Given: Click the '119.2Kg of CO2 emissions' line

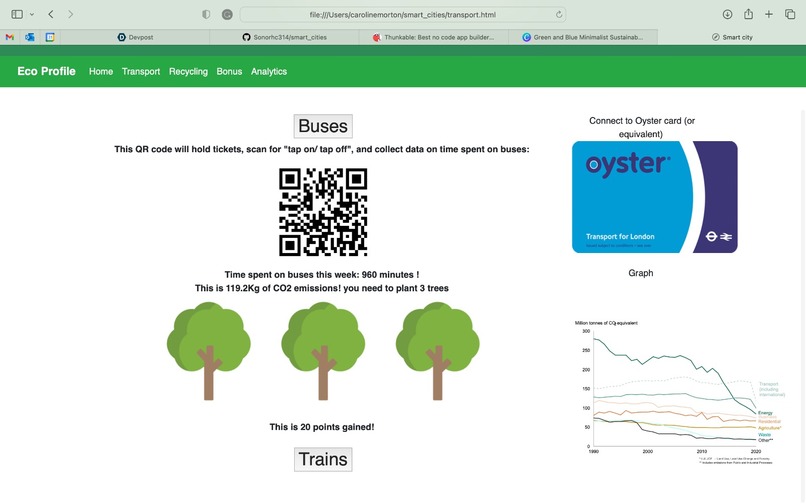Looking at the screenshot, I should [x=322, y=288].
